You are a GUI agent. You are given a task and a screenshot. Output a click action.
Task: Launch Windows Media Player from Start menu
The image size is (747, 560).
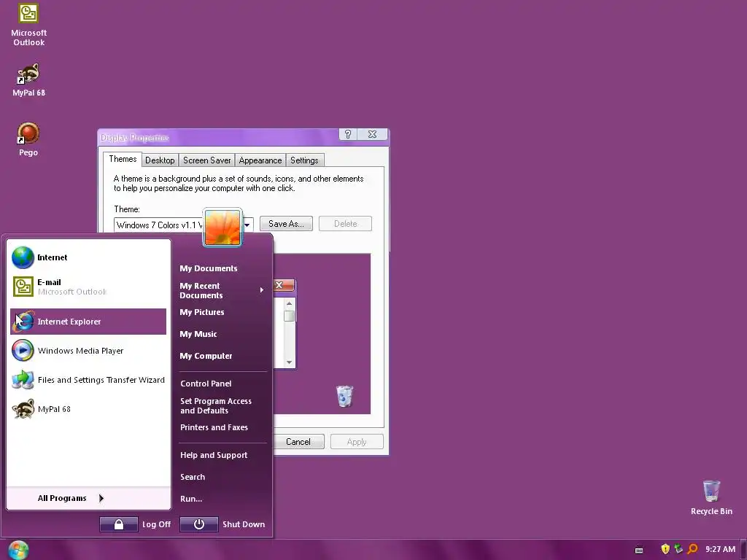point(88,351)
